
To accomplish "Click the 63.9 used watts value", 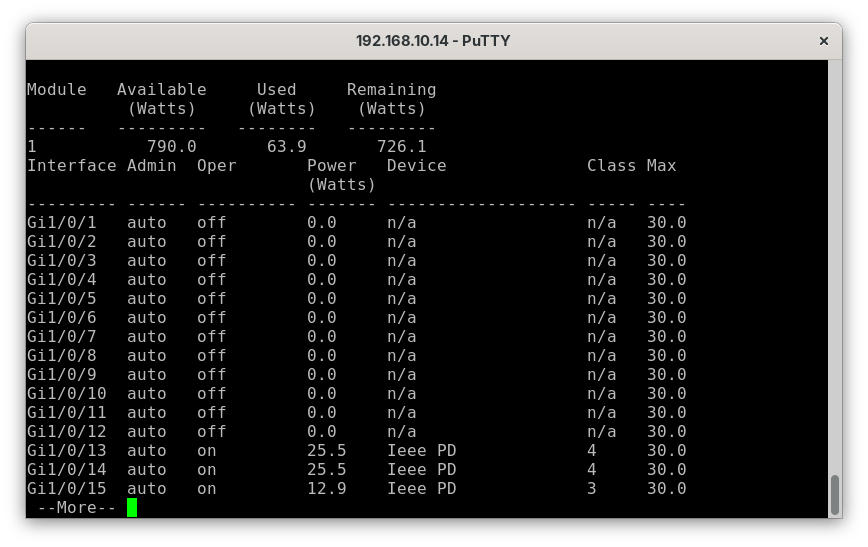I will click(x=286, y=147).
